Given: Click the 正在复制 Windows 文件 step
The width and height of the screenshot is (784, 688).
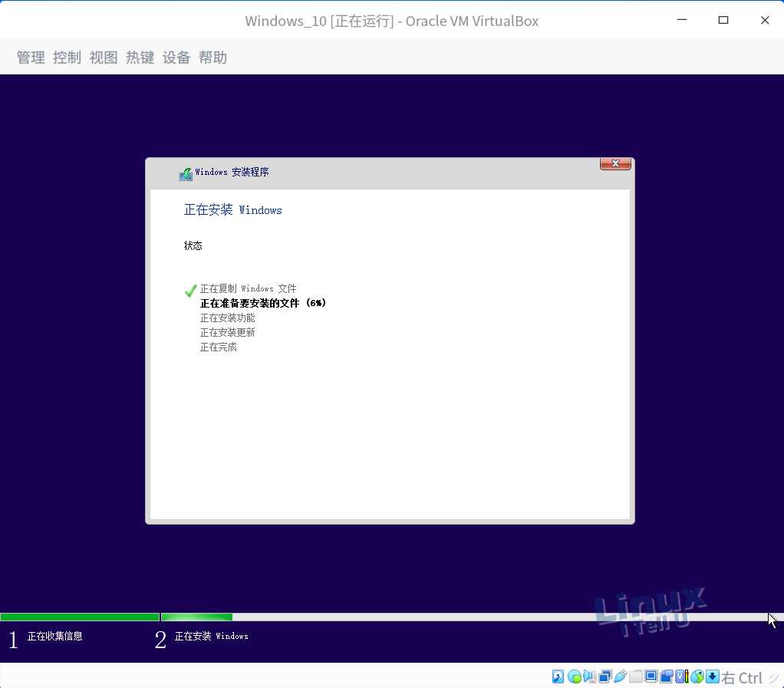Looking at the screenshot, I should tap(248, 288).
